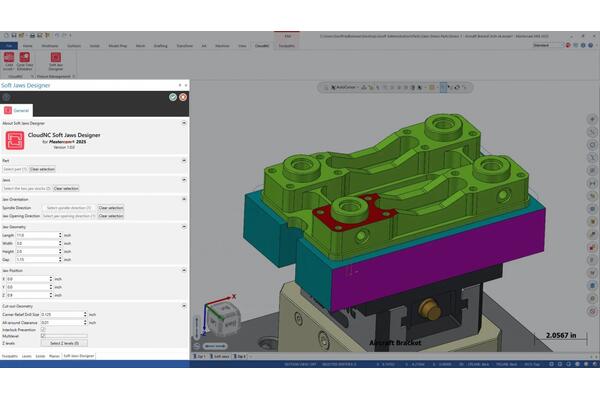
Task: Click the Aircraft Bracket label in viewport
Action: 395,343
